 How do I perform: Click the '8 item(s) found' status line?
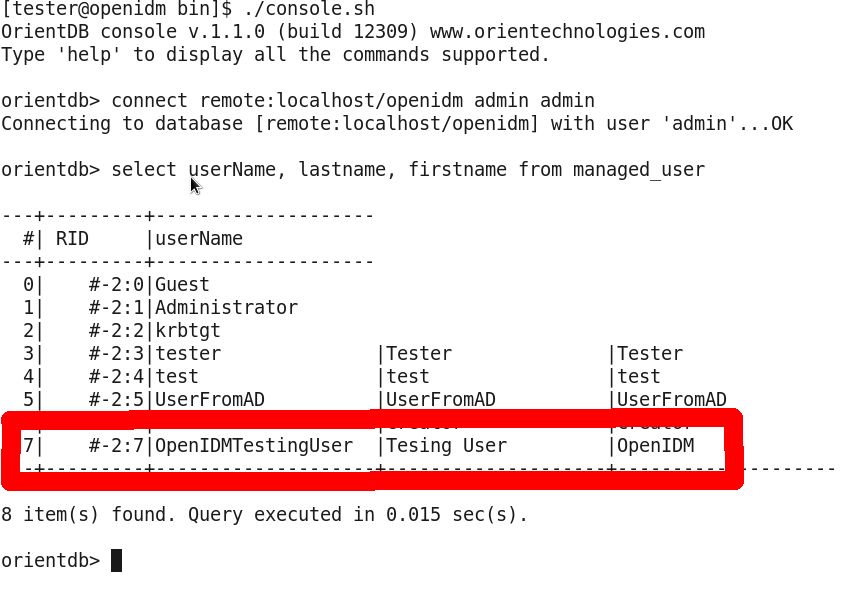(x=264, y=514)
